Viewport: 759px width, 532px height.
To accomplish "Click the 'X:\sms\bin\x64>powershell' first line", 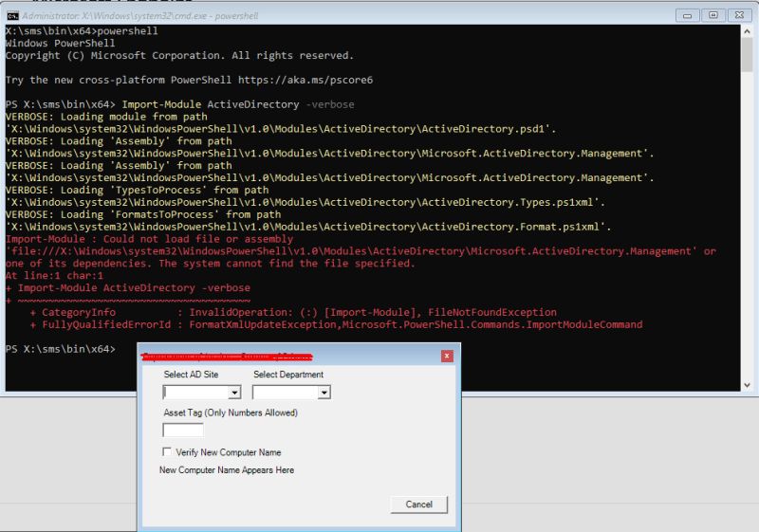I will pyautogui.click(x=82, y=31).
